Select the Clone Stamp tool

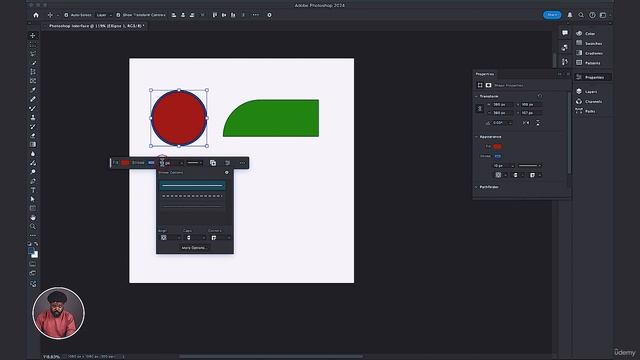pyautogui.click(x=33, y=117)
